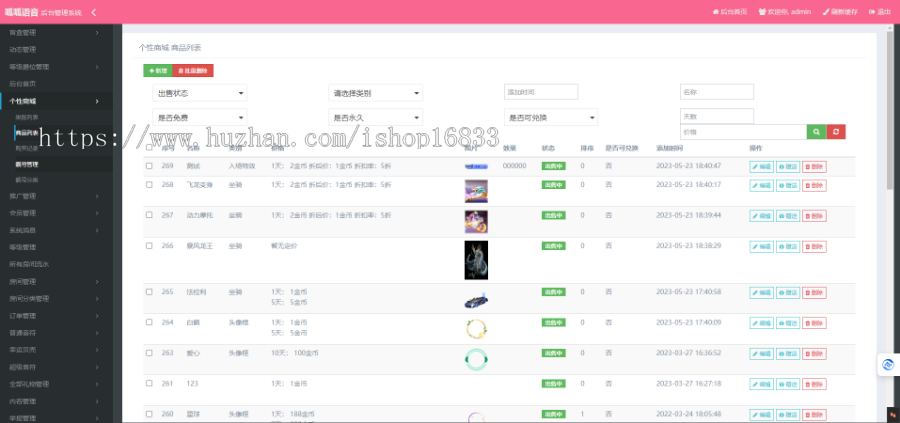The height and width of the screenshot is (423, 900).
Task: Select the checkbox for row 269
Action: 149,166
